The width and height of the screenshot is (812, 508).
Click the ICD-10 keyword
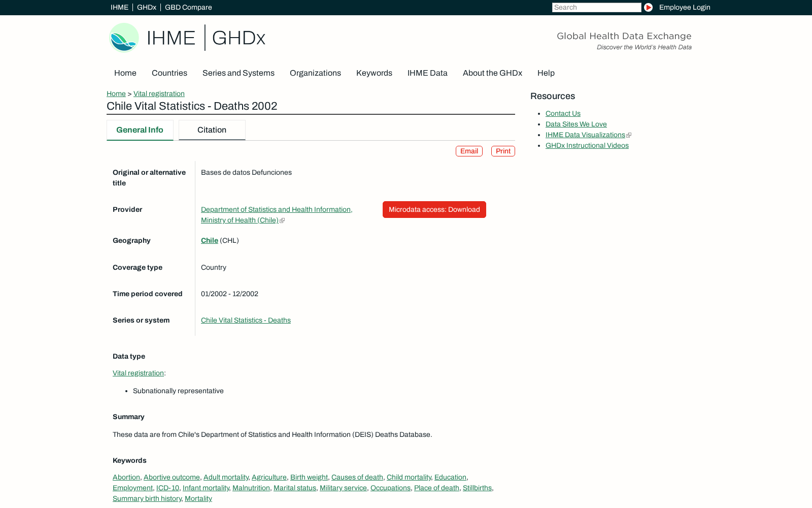[x=167, y=488]
